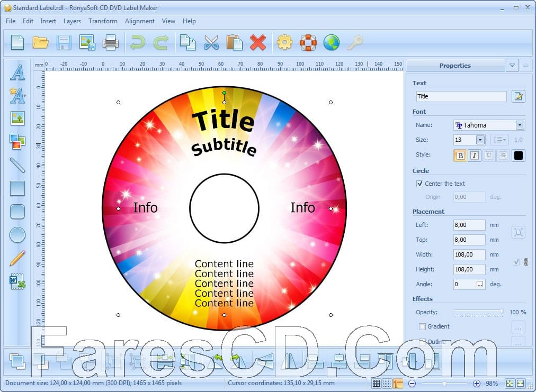Fit label to window button
The height and width of the screenshot is (392, 536).
tap(510, 384)
